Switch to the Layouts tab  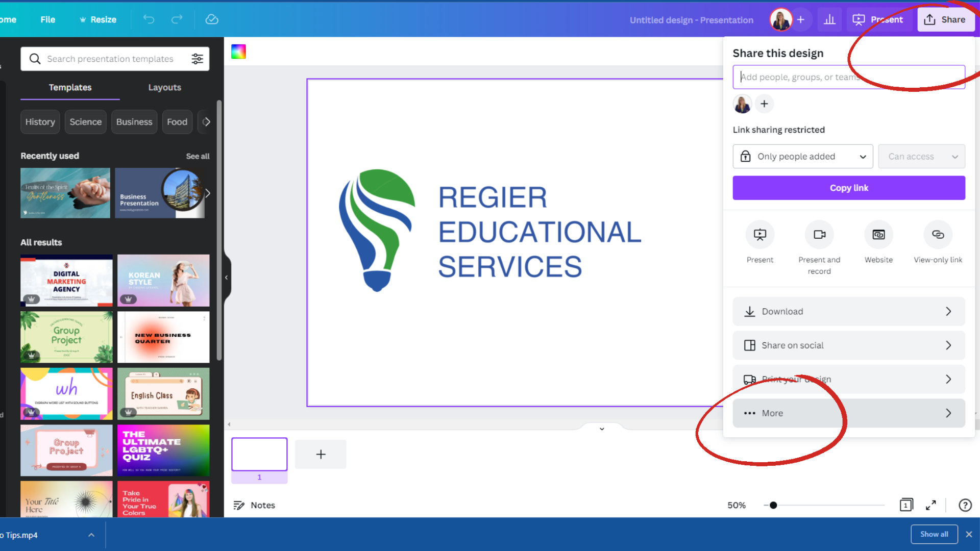click(164, 88)
